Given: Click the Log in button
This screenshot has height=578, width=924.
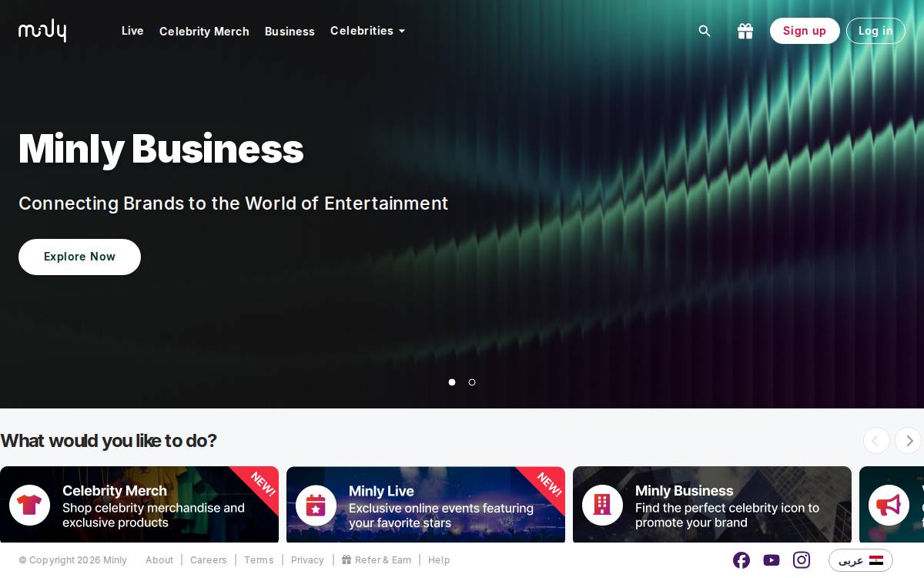Looking at the screenshot, I should (875, 31).
